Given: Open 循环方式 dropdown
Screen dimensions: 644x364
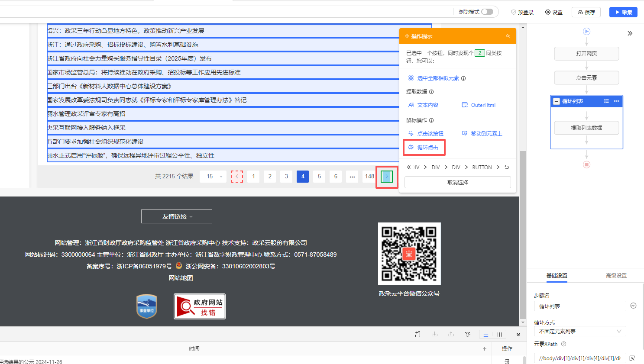Looking at the screenshot, I should (x=580, y=331).
